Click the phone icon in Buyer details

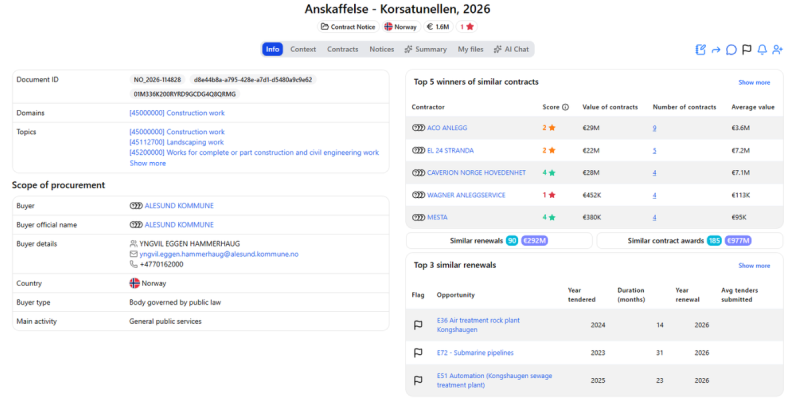point(134,264)
